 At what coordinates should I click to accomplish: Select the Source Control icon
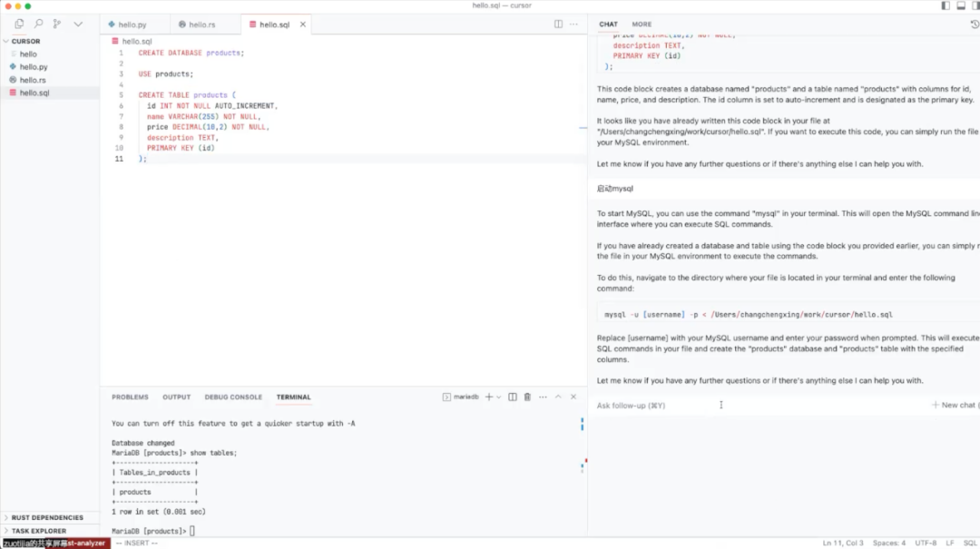56,25
